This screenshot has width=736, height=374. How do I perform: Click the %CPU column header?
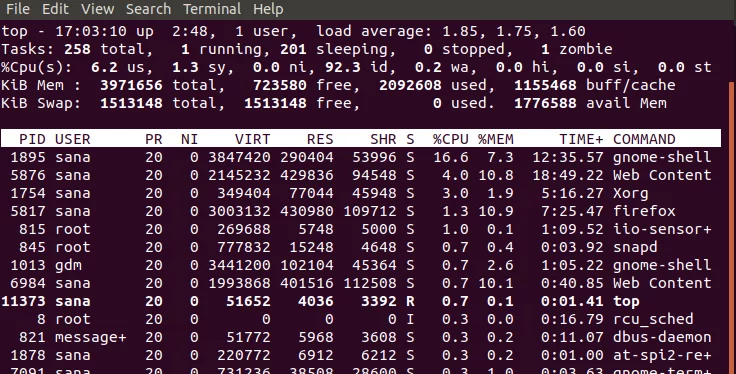point(451,139)
